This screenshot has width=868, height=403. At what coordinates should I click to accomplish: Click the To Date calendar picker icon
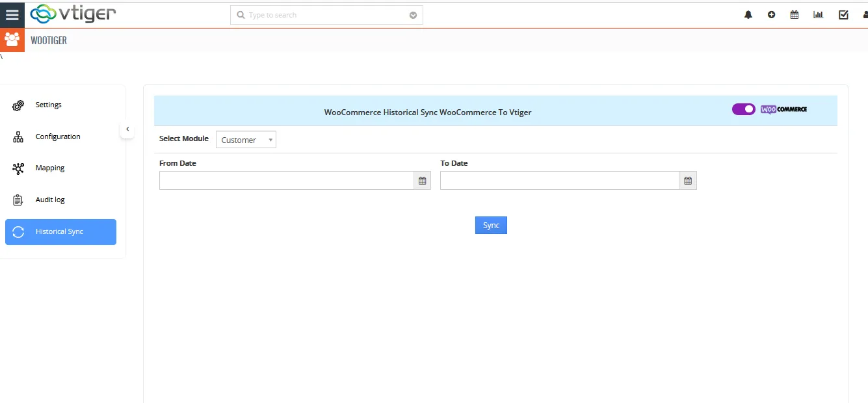click(x=688, y=181)
